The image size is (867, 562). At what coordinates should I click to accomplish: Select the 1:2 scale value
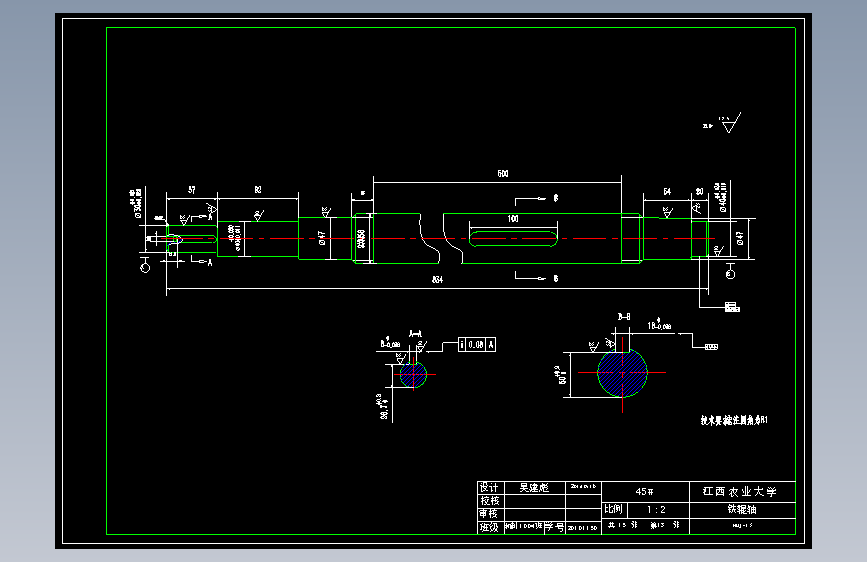pos(657,509)
